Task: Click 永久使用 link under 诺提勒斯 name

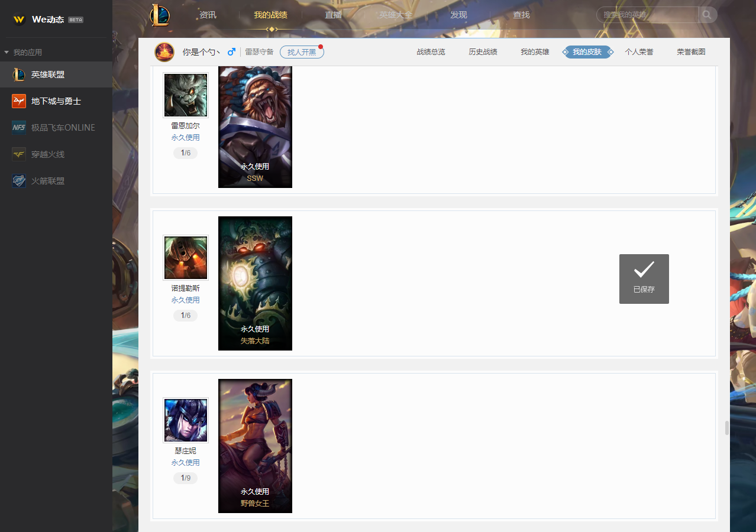Action: (186, 300)
